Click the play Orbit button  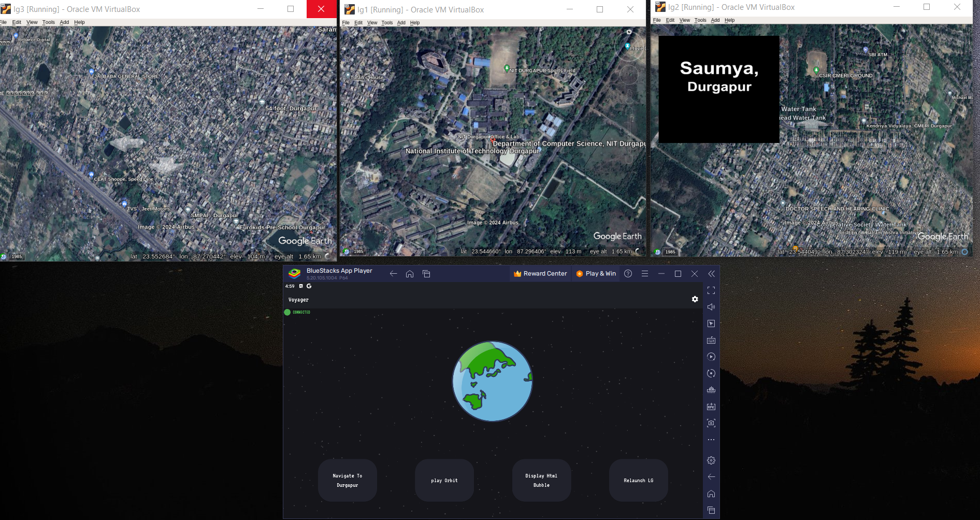coord(444,480)
